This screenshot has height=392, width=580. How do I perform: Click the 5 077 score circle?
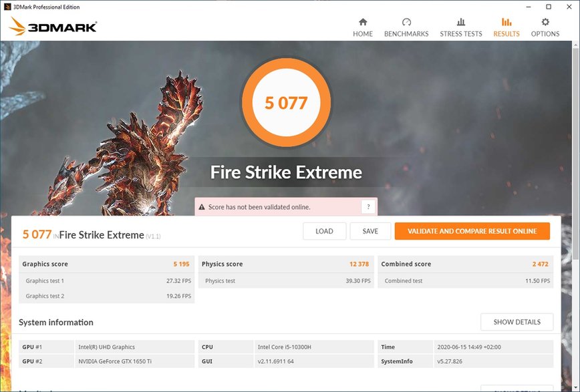pos(286,102)
